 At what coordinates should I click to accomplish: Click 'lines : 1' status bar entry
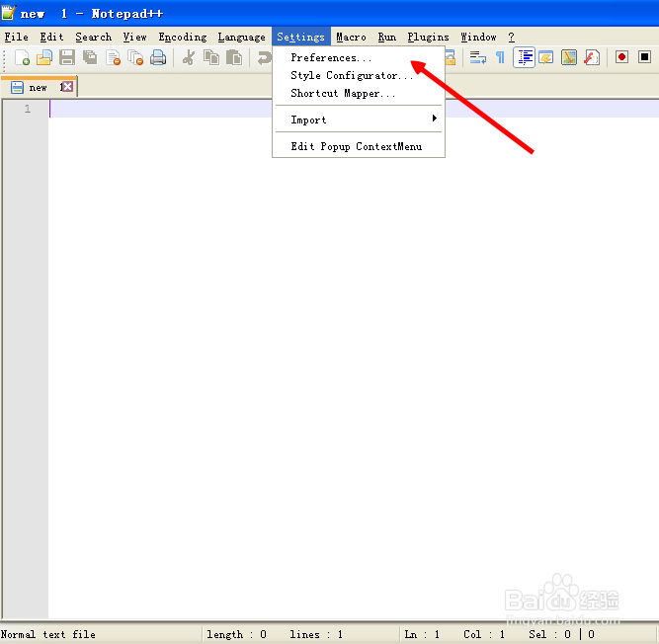(x=316, y=634)
